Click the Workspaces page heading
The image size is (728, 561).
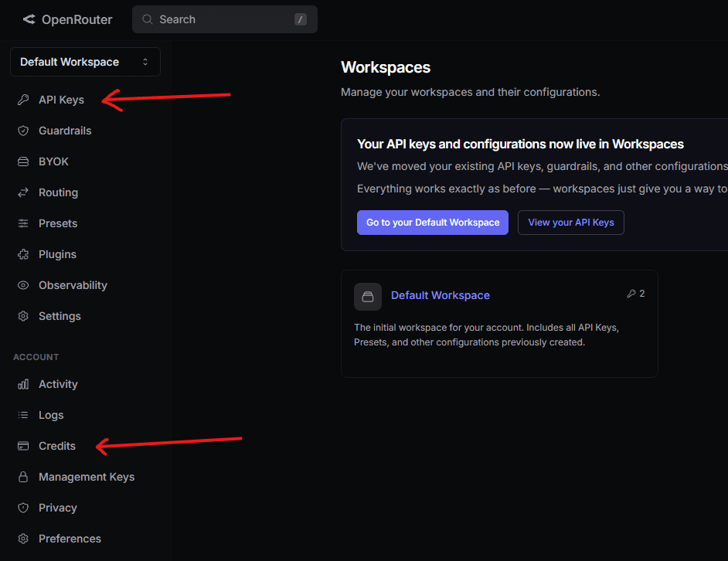(386, 67)
